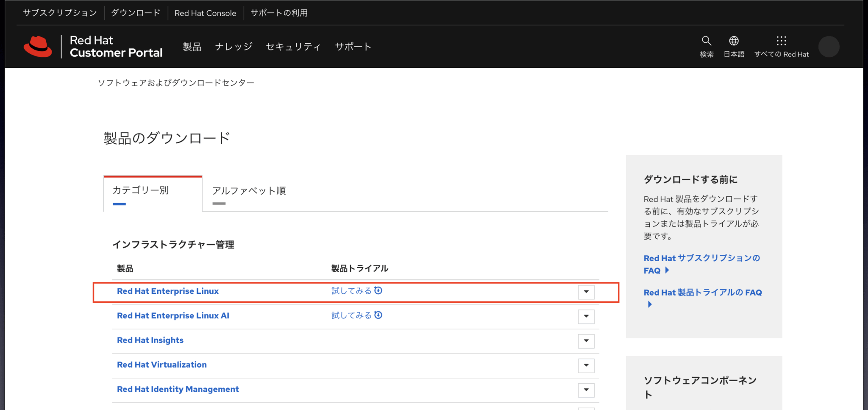Click the user avatar circle
The image size is (868, 410).
[x=829, y=47]
